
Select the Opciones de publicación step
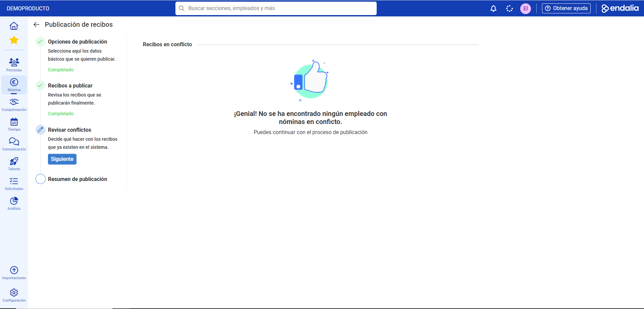(x=77, y=42)
